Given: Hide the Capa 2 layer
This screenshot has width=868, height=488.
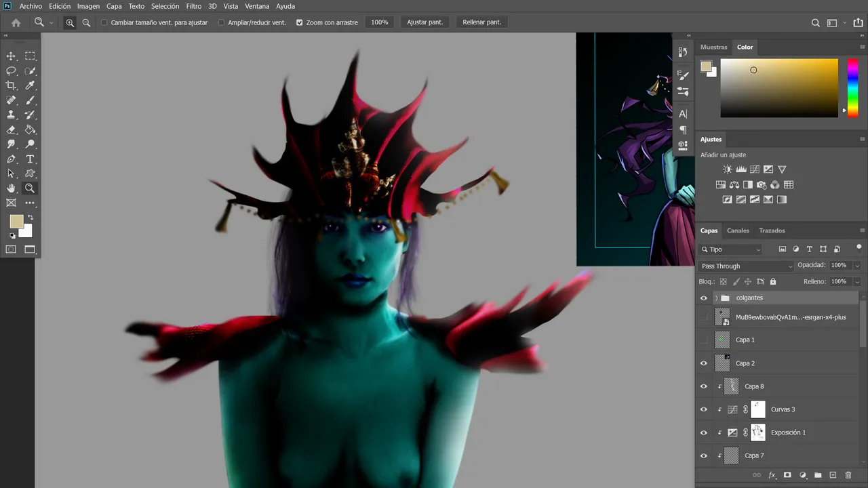Looking at the screenshot, I should [704, 363].
